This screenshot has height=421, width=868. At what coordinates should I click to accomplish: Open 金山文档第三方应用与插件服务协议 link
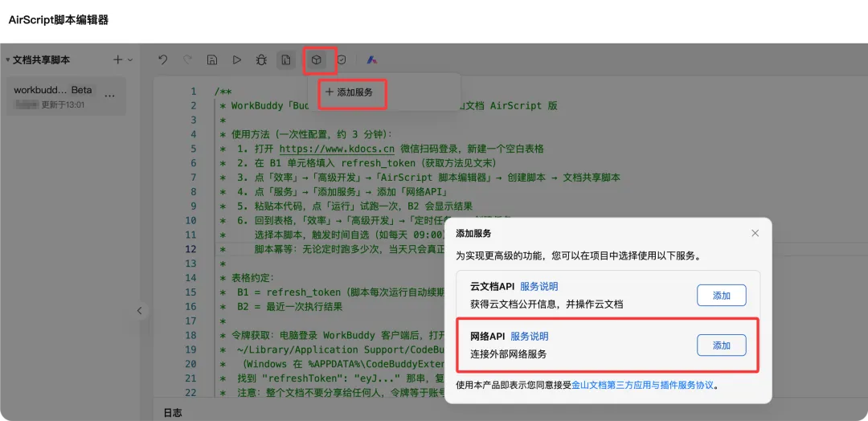tap(643, 385)
